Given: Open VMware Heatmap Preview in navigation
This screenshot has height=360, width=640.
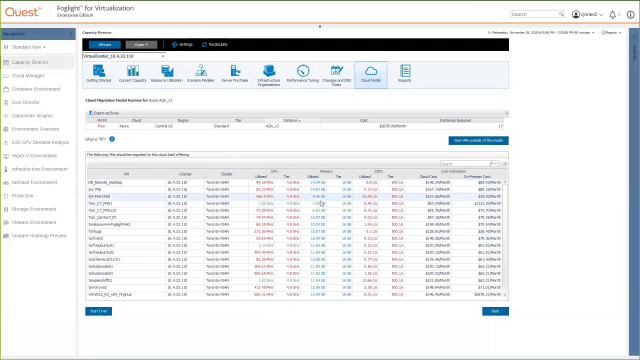Looking at the screenshot, I should point(38,236).
